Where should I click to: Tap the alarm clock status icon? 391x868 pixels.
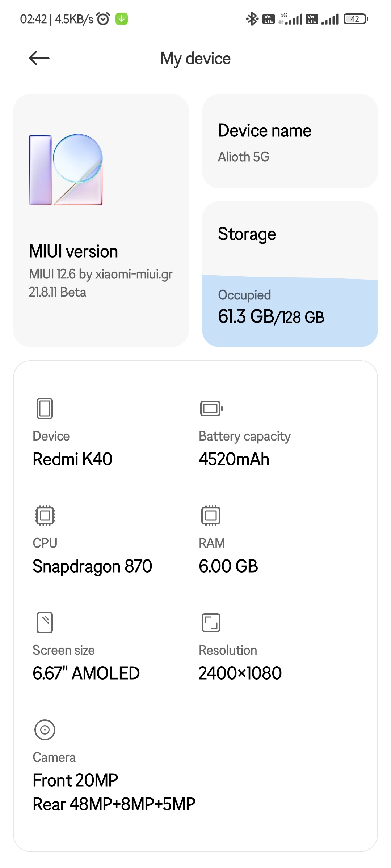point(103,19)
